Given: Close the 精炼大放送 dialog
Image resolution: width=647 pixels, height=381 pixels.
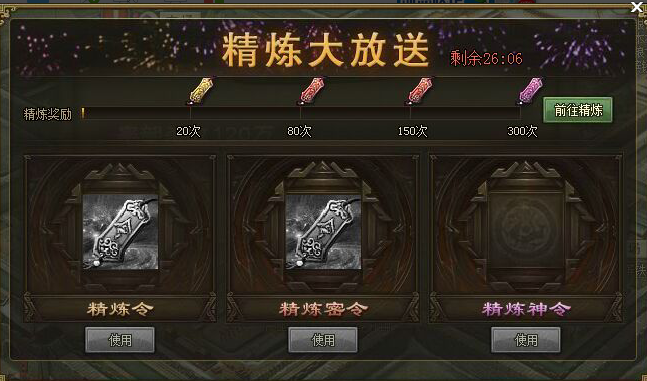Looking at the screenshot, I should tap(638, 7).
